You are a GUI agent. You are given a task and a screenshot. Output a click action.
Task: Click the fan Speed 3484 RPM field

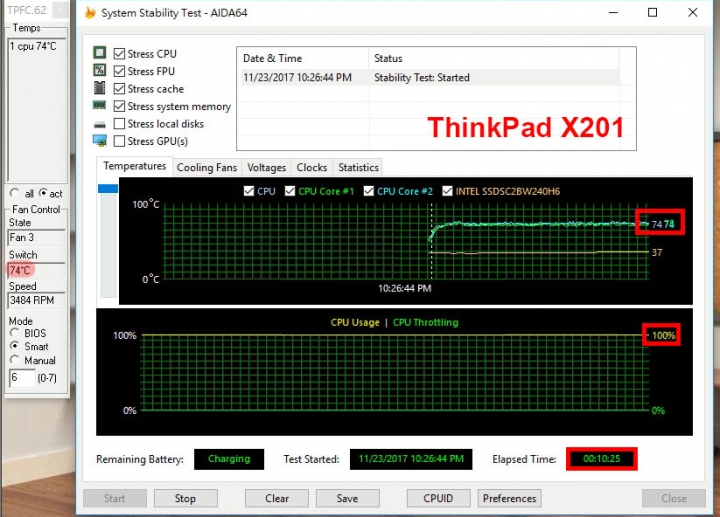(37, 301)
